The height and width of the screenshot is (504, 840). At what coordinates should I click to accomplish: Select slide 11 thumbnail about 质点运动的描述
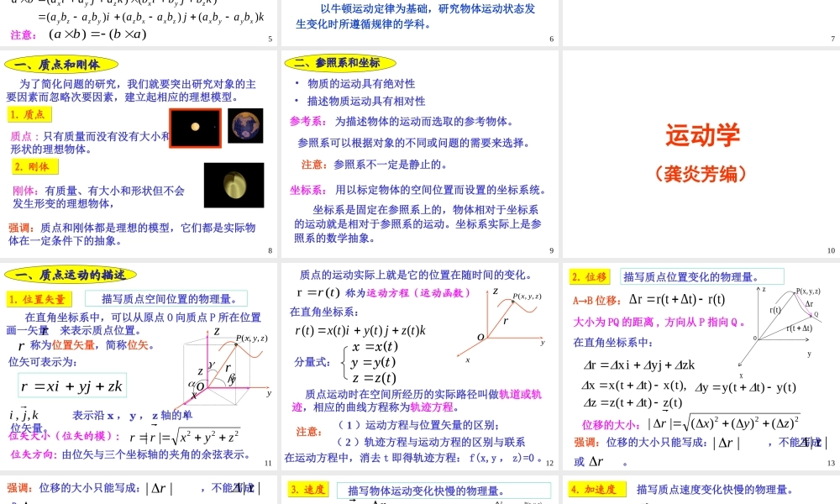[139, 365]
